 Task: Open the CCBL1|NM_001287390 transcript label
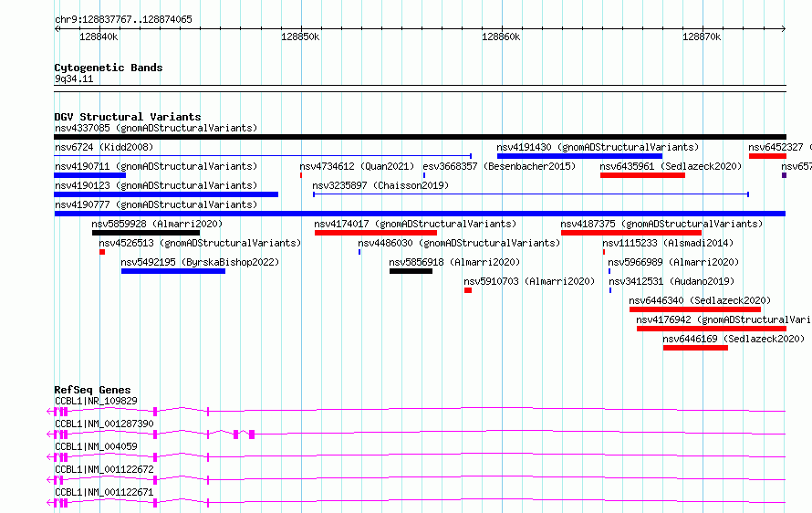point(105,424)
